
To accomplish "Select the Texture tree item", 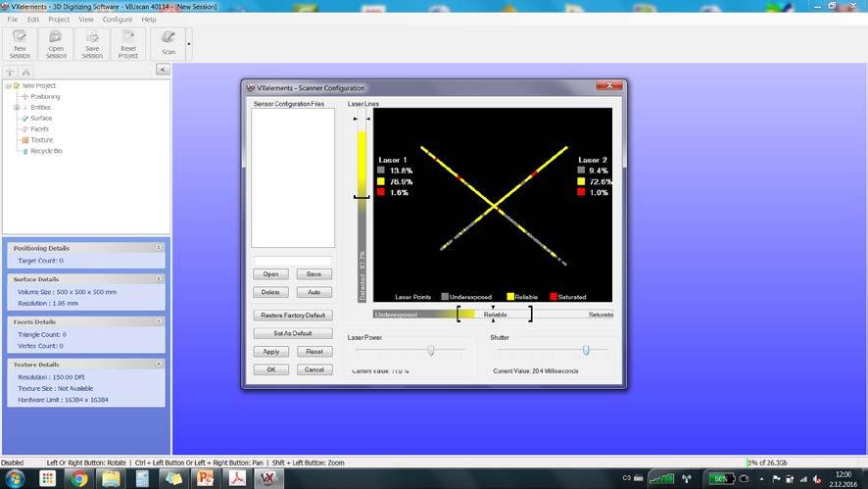I will click(x=41, y=140).
